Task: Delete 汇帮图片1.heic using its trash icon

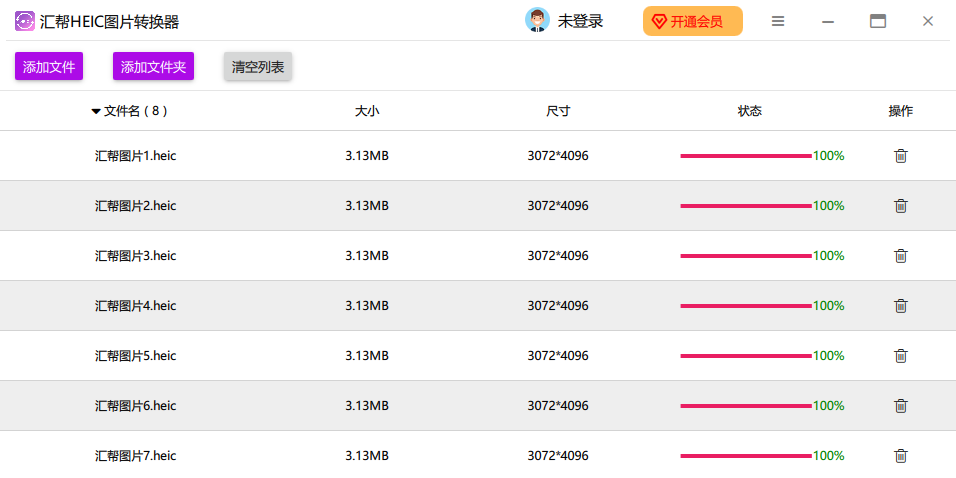Action: (900, 156)
